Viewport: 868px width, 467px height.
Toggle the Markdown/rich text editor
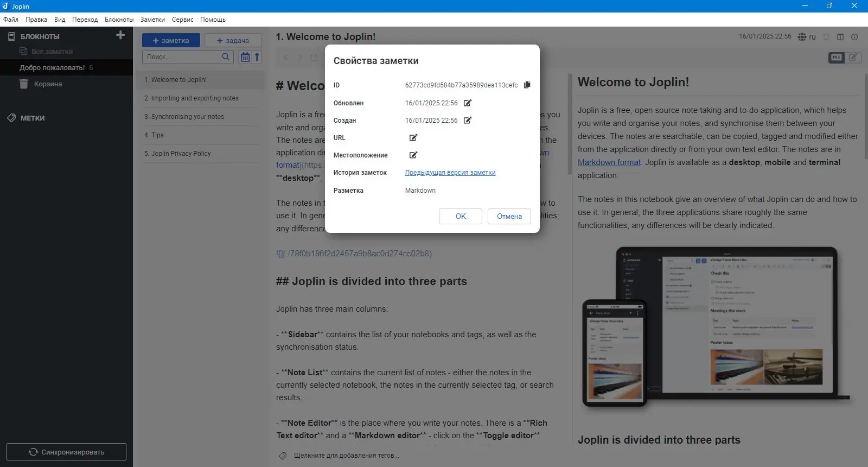point(845,57)
